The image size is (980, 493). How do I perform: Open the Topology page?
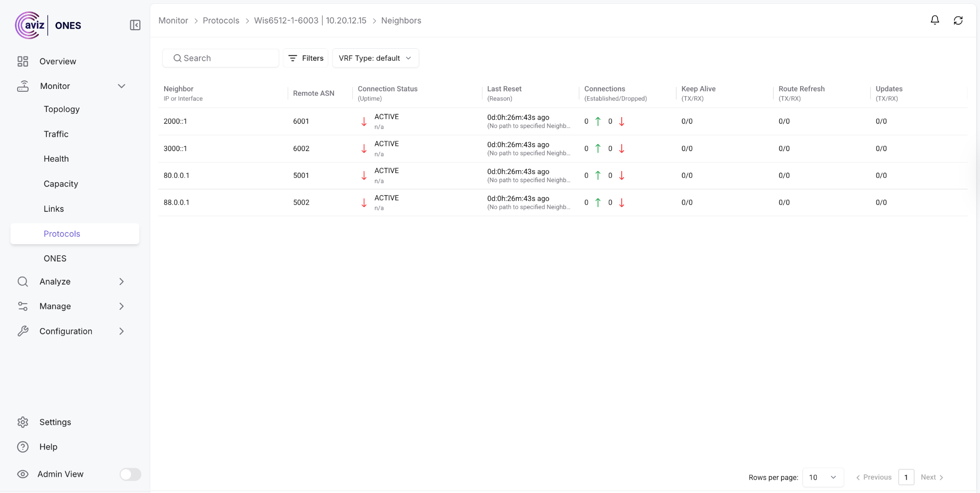62,109
